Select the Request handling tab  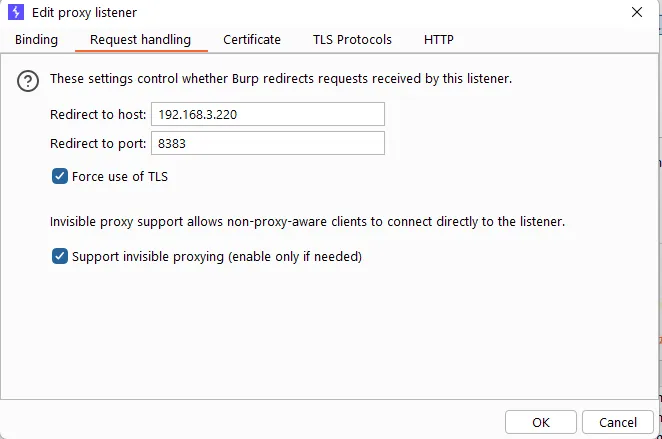point(140,40)
